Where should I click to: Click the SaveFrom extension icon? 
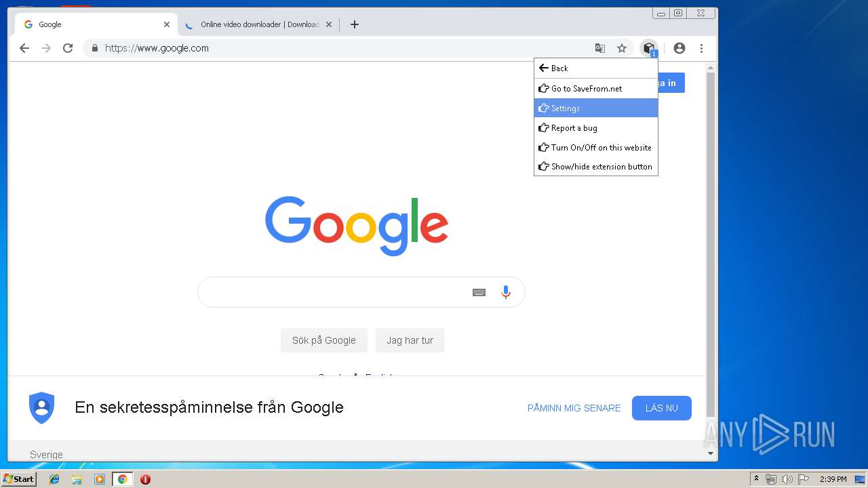649,48
